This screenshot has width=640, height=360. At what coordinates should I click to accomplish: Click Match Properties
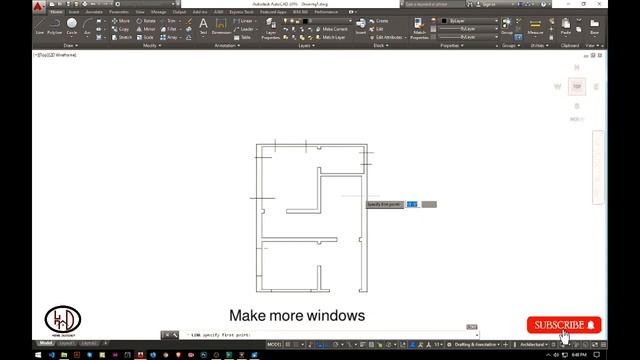(419, 29)
